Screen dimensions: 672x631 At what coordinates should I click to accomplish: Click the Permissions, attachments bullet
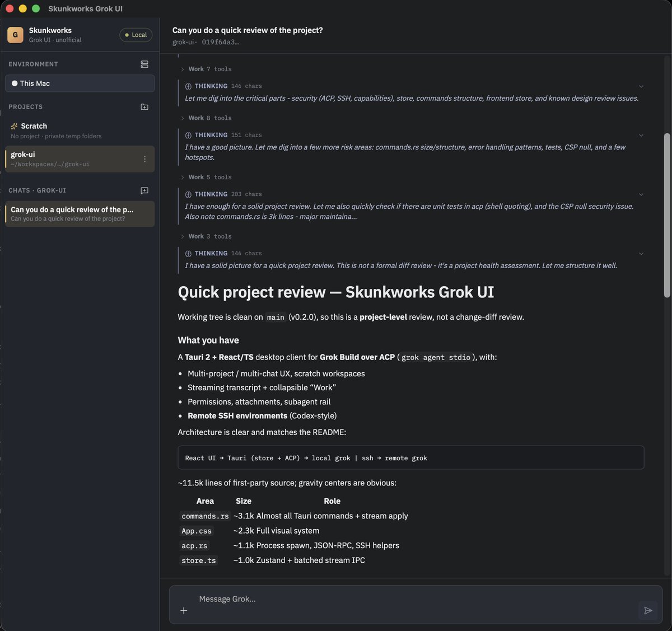[x=259, y=402]
